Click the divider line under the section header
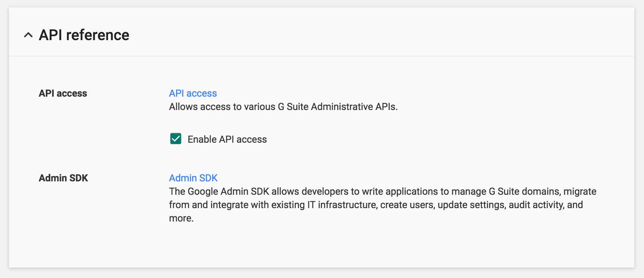Image resolution: width=644 pixels, height=278 pixels. (322, 56)
